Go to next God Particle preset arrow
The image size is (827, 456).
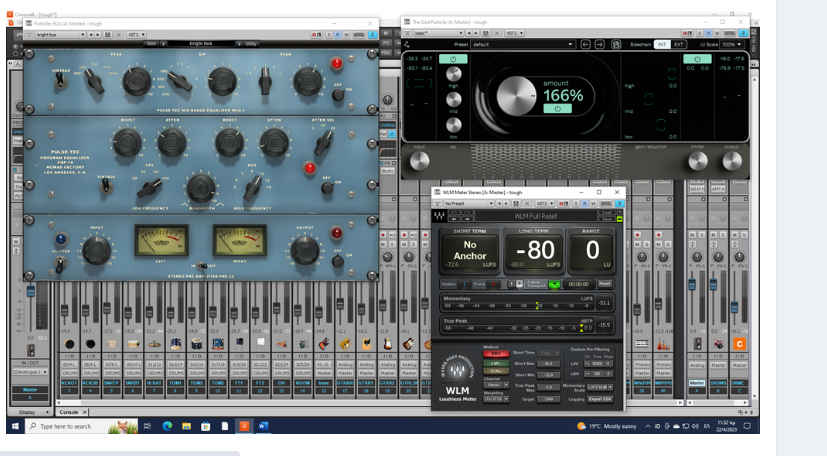click(600, 44)
